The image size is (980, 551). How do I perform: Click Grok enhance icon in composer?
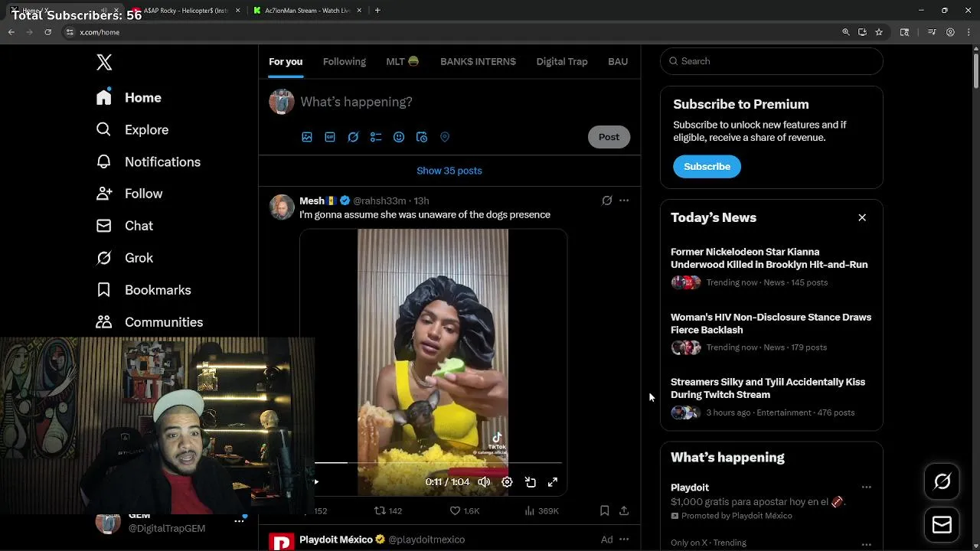pyautogui.click(x=353, y=137)
